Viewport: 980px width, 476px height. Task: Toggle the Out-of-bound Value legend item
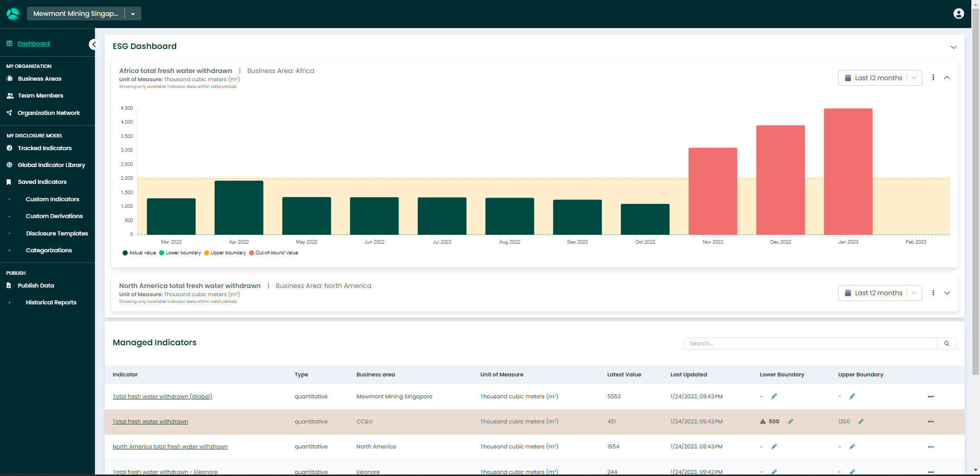pyautogui.click(x=274, y=253)
